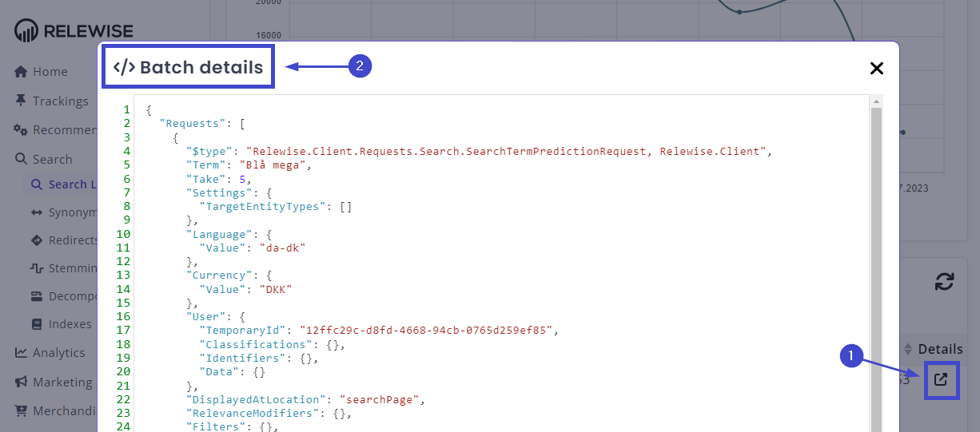Expand the Analytics section in sidebar
Image resolution: width=980 pixels, height=432 pixels.
click(x=58, y=352)
